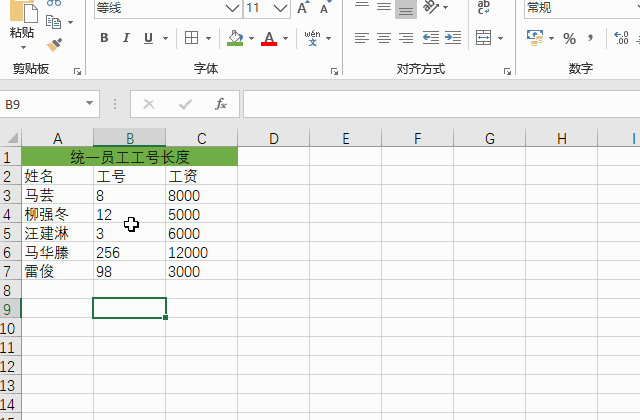Image resolution: width=640 pixels, height=420 pixels.
Task: Open the number format dropdown
Action: pos(632,8)
